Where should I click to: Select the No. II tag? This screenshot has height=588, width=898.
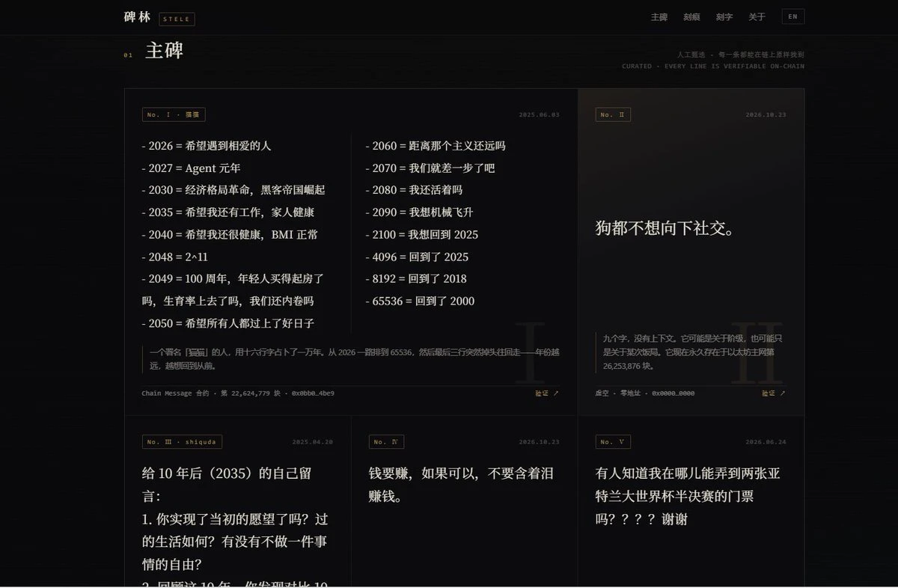613,114
